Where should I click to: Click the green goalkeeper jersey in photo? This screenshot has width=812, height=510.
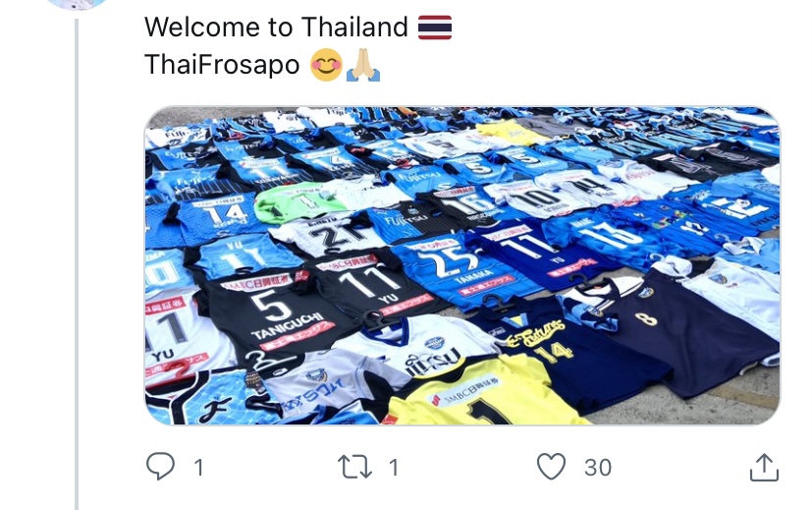(x=300, y=201)
